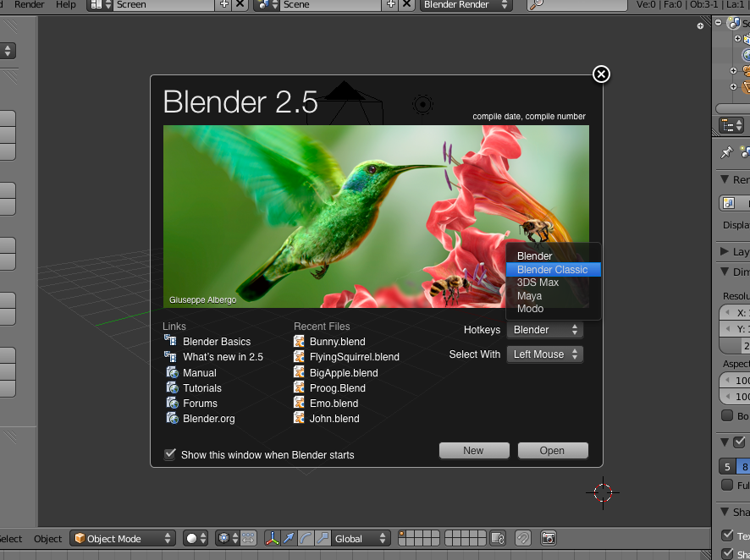Open recent file FlyingSquirrel.blend

(355, 357)
